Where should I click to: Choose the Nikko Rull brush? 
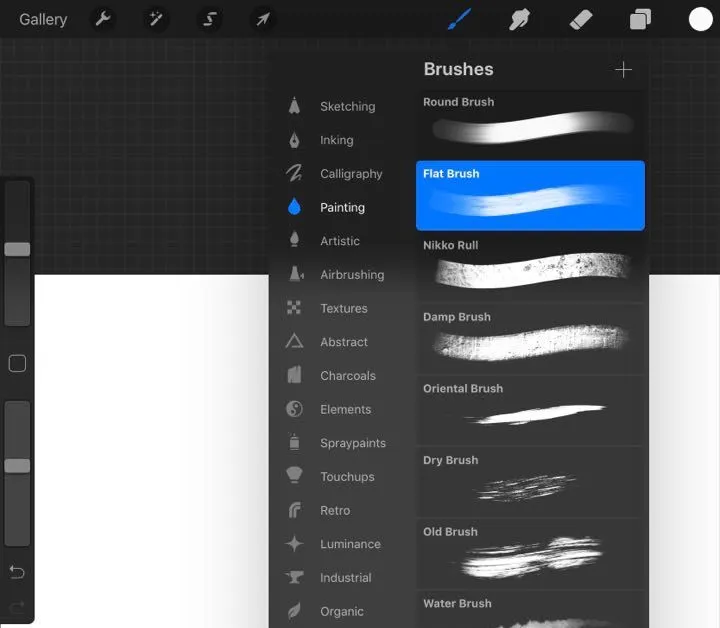[530, 267]
